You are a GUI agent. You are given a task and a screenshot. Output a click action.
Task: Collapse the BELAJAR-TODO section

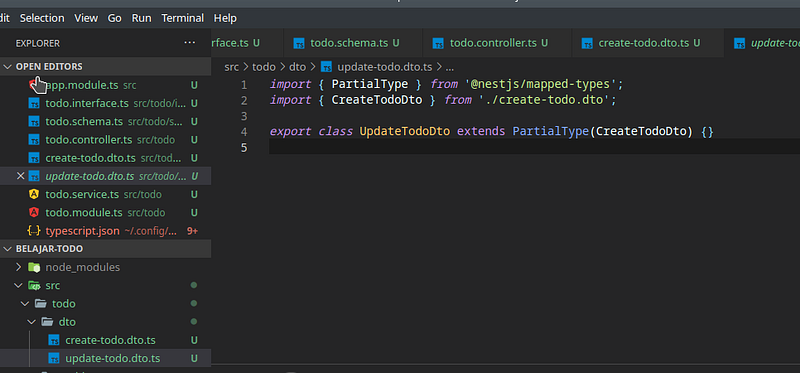click(x=8, y=249)
